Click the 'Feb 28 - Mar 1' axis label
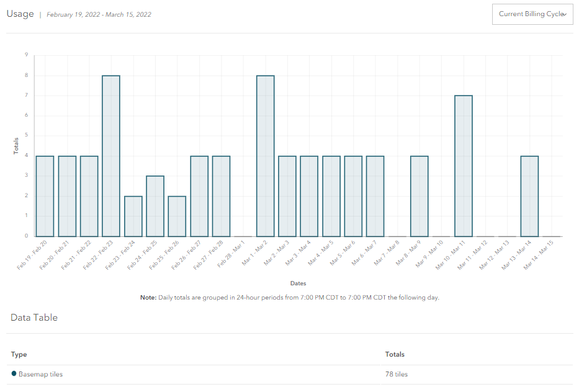 (231, 254)
